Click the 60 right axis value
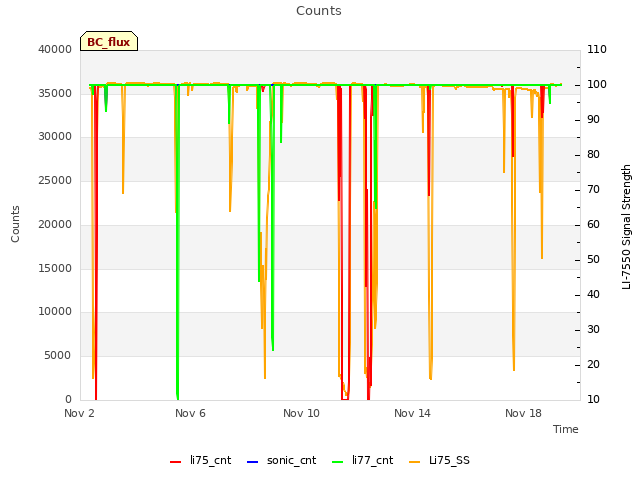 click(x=593, y=224)
